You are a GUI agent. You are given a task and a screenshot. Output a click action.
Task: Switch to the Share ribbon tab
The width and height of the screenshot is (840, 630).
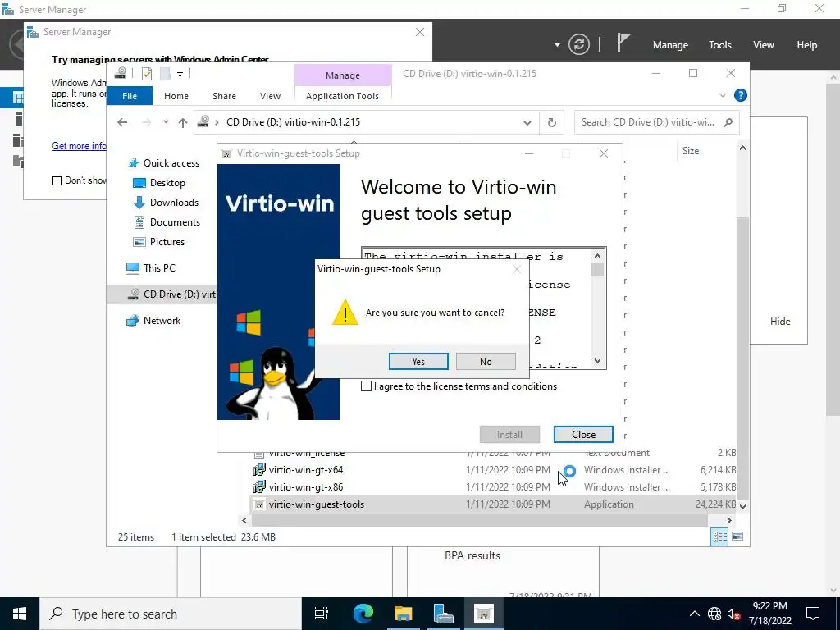(224, 96)
